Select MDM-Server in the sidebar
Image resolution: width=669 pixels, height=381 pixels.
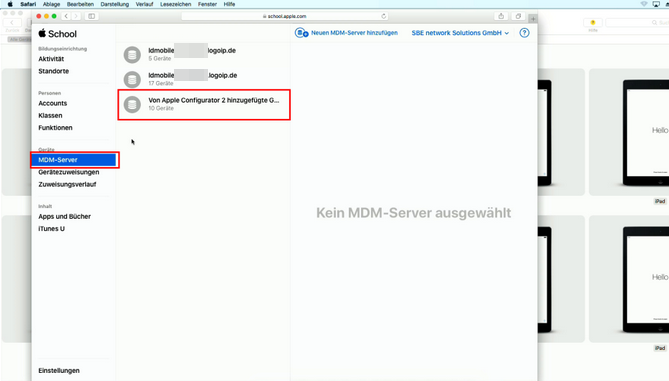pyautogui.click(x=74, y=160)
